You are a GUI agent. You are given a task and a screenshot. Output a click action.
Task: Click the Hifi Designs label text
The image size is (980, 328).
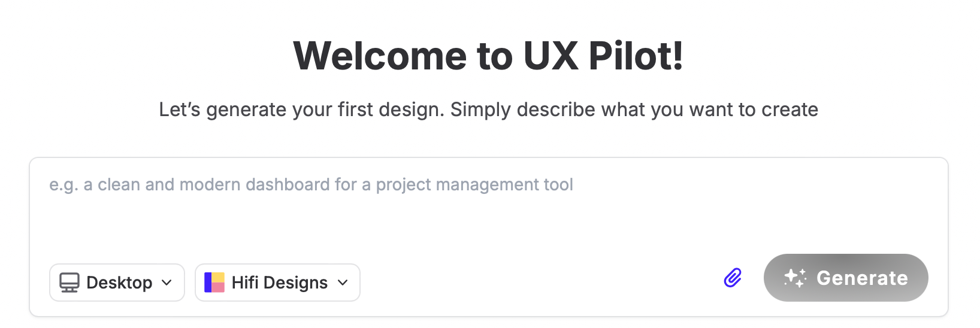coord(280,283)
